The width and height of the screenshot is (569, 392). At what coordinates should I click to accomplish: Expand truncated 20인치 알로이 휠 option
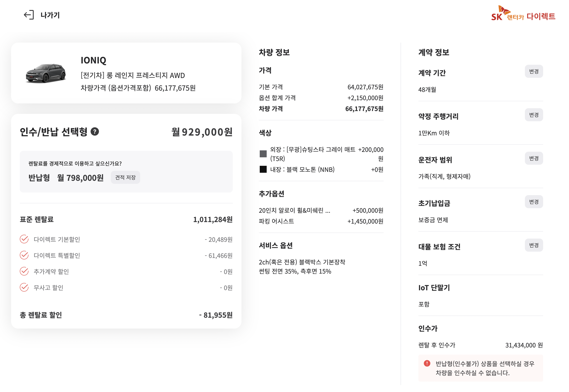pos(294,211)
